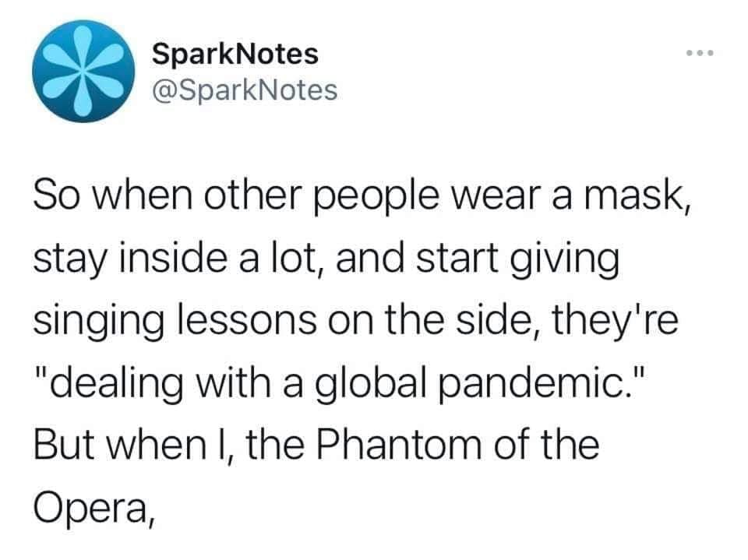This screenshot has height=560, width=748.
Task: Open the three-dot more options menu
Action: tap(700, 53)
